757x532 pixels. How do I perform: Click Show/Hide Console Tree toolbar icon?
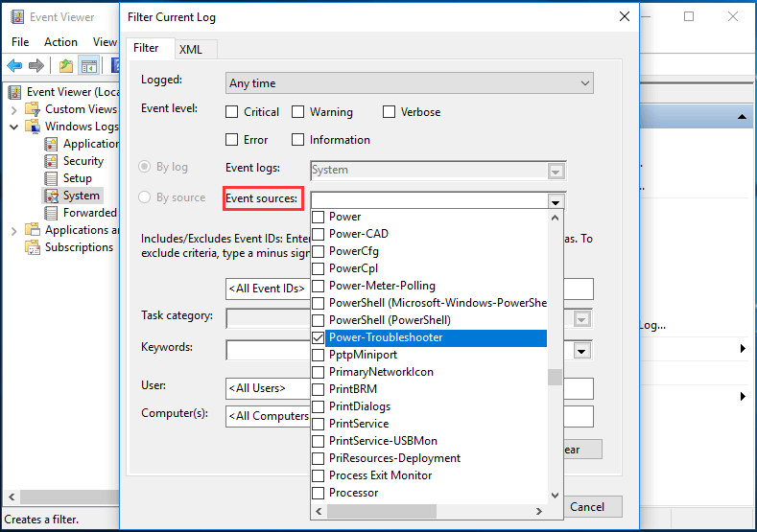click(x=89, y=65)
